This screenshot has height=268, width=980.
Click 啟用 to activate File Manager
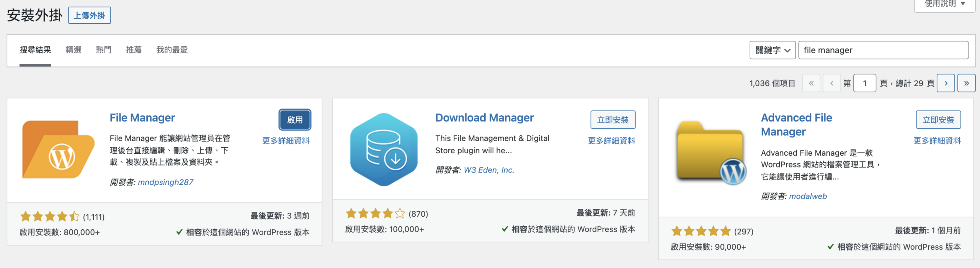click(x=295, y=120)
